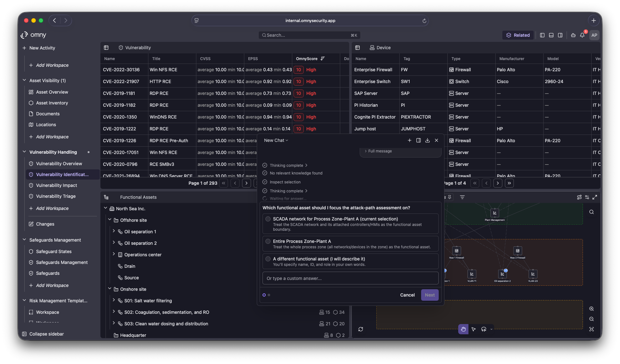Click the magnifier search icon on the graph
The width and height of the screenshot is (620, 364).
pos(591,212)
